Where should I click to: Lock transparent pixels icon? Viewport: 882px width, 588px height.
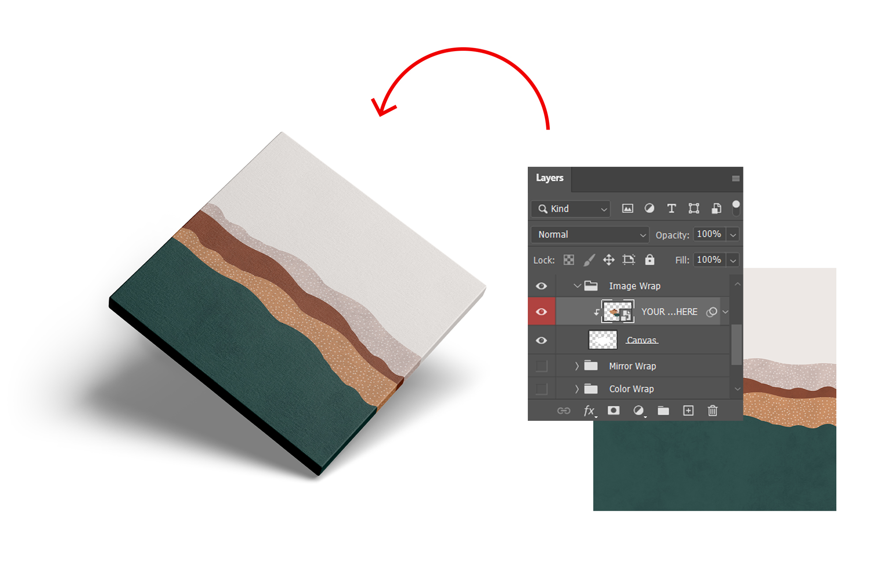569,260
